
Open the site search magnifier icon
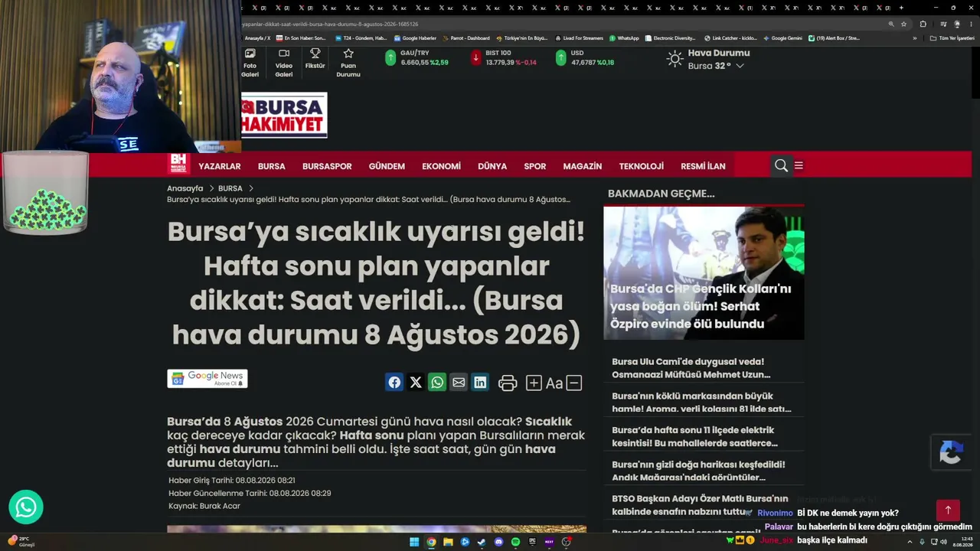point(781,165)
